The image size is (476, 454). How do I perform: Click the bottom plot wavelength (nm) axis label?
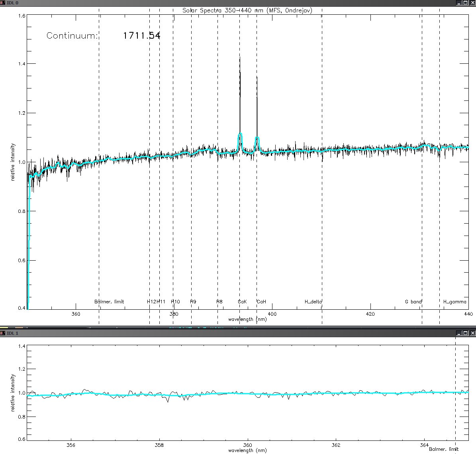(x=247, y=450)
